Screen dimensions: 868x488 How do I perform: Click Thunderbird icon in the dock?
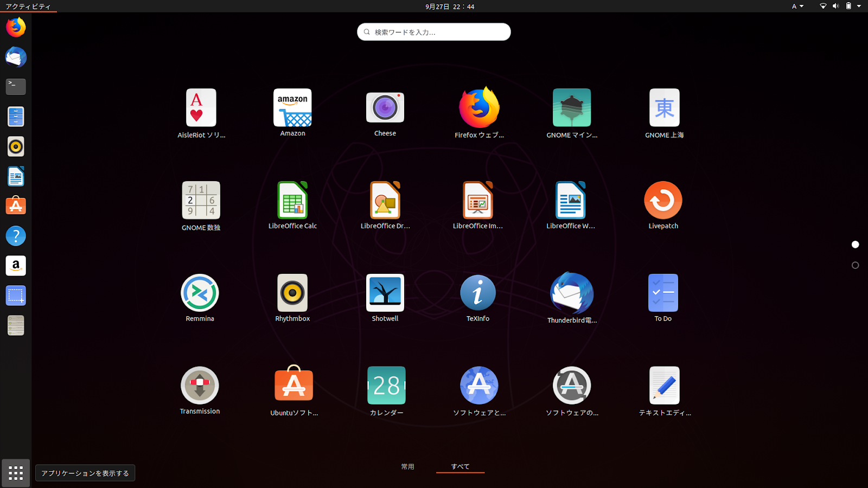(16, 57)
